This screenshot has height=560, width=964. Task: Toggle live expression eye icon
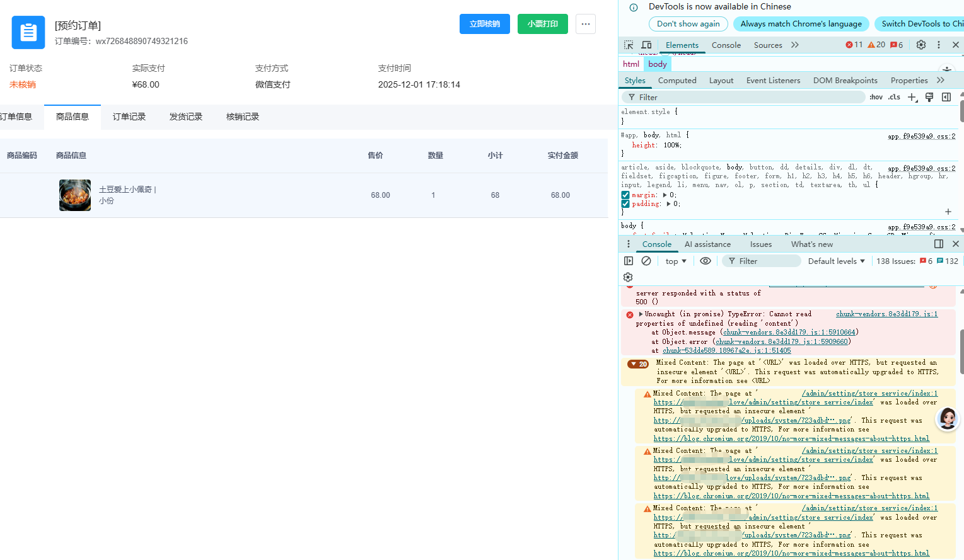[x=706, y=261]
